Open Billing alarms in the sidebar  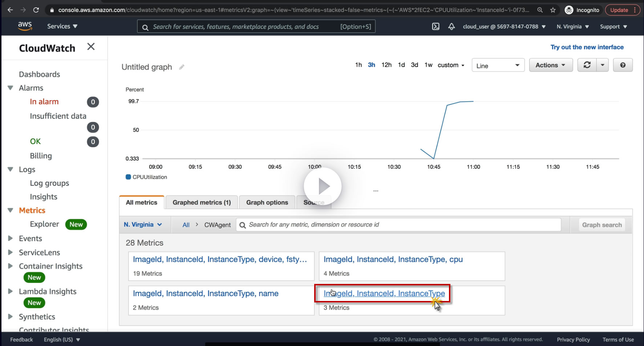(41, 156)
